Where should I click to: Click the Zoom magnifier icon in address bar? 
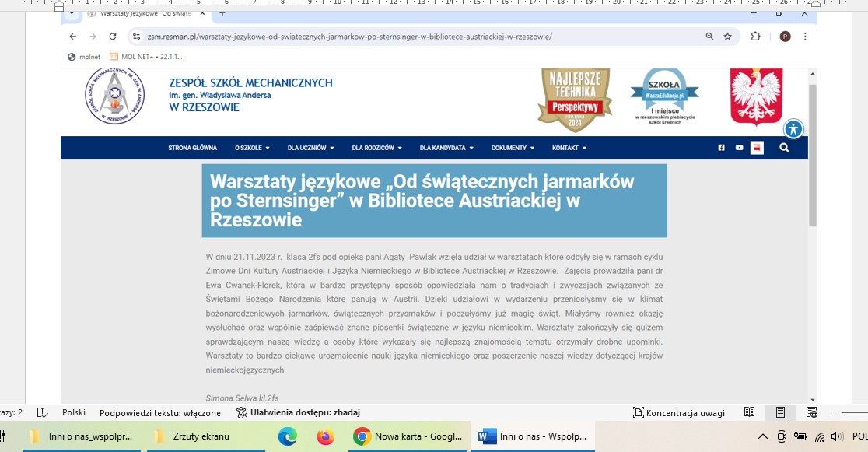(x=709, y=37)
